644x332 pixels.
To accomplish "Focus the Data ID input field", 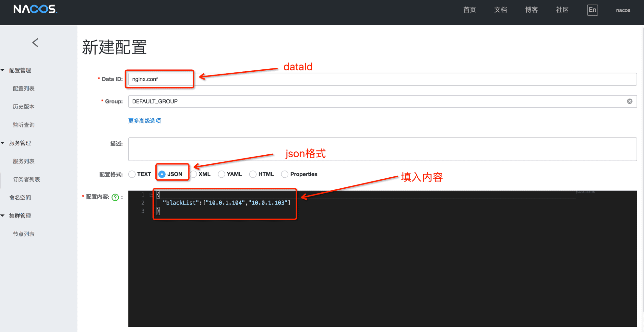I will (383, 79).
